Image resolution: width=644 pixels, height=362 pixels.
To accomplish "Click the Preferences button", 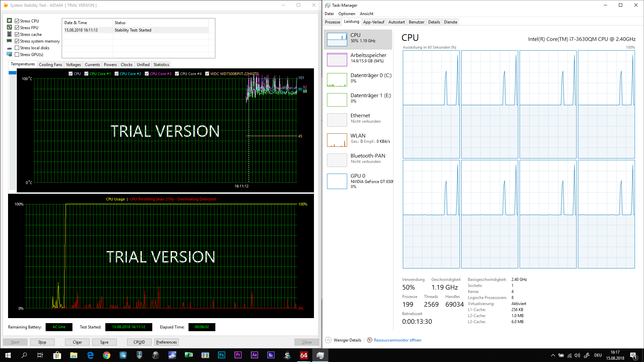I will coord(166,342).
